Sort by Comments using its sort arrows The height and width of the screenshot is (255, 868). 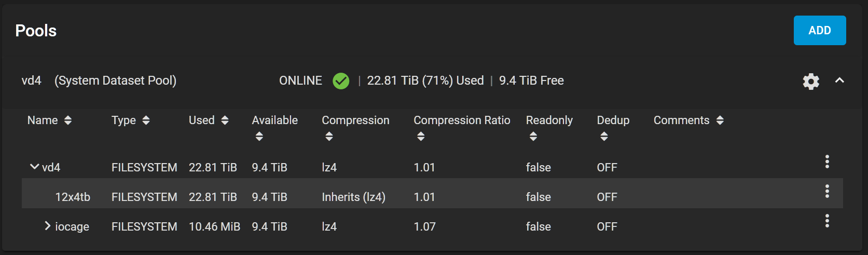(720, 120)
